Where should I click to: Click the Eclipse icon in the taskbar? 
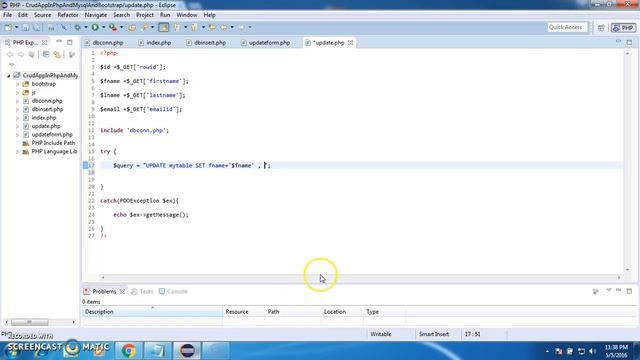187,351
